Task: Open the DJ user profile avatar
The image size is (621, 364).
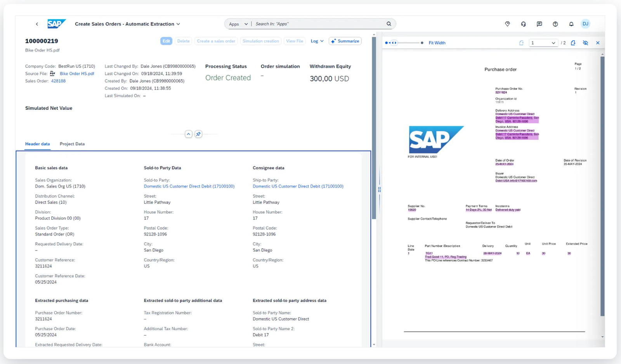Action: (585, 24)
